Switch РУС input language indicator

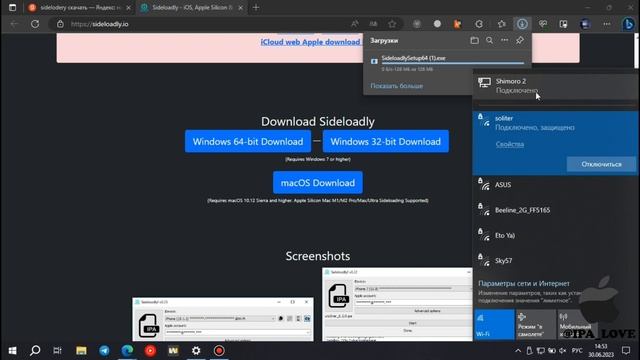577,351
